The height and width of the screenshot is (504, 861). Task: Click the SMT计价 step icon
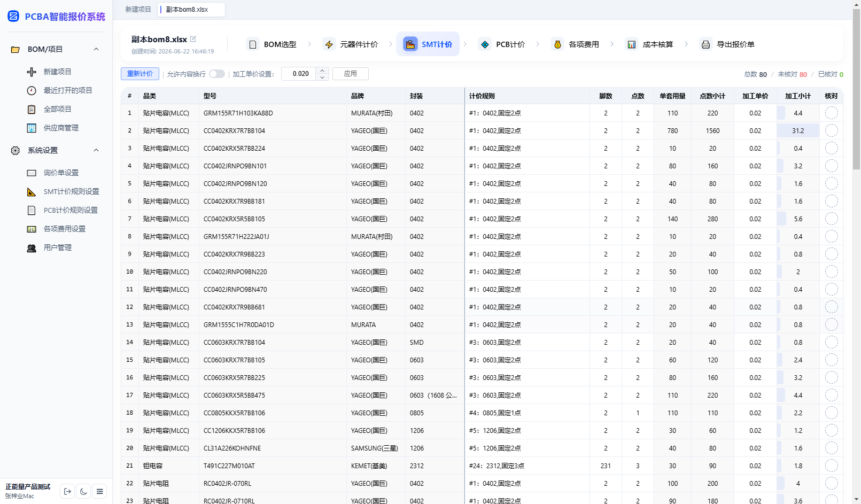(x=410, y=44)
